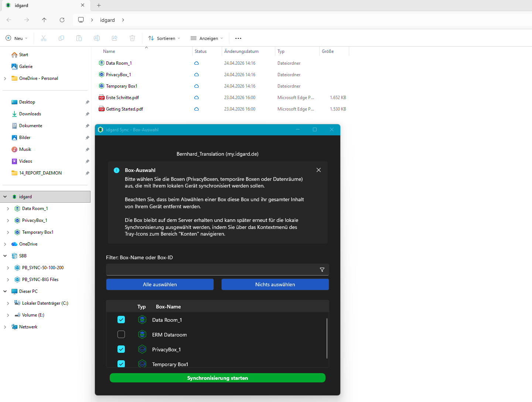The height and width of the screenshot is (402, 532).
Task: Click the cut scissors icon in toolbar
Action: click(x=44, y=38)
